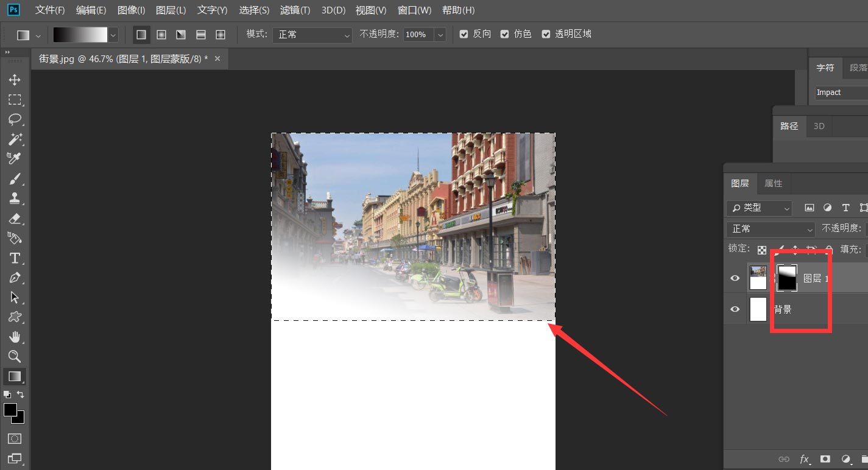
Task: Click the black foreground color swatch
Action: 10,410
